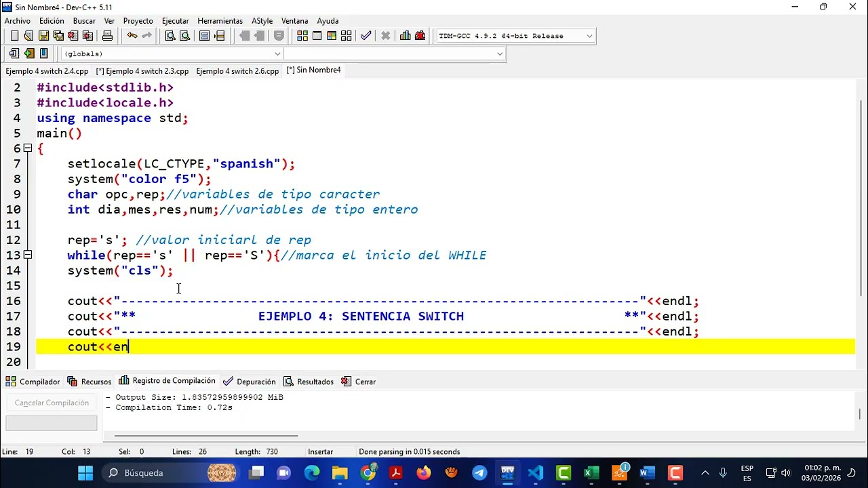Open Telegram from the taskbar

point(479,472)
